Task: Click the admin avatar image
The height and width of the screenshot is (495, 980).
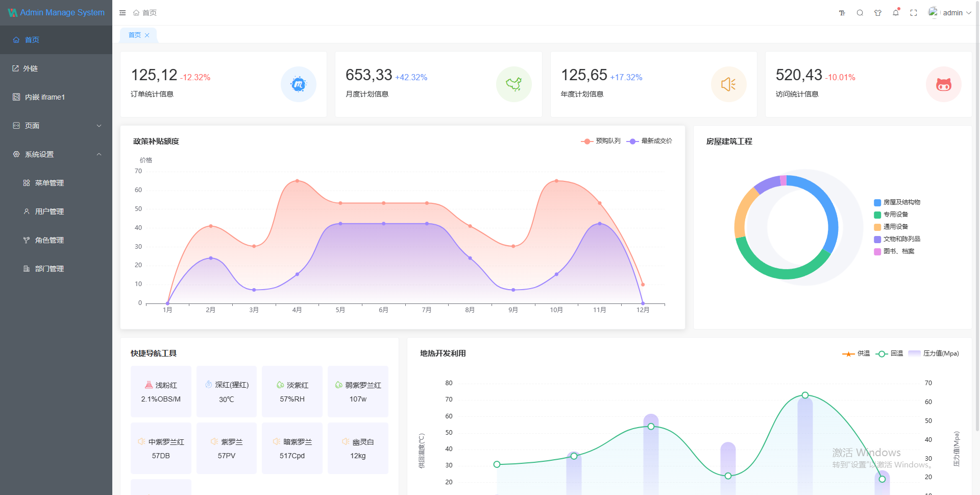Action: tap(933, 12)
